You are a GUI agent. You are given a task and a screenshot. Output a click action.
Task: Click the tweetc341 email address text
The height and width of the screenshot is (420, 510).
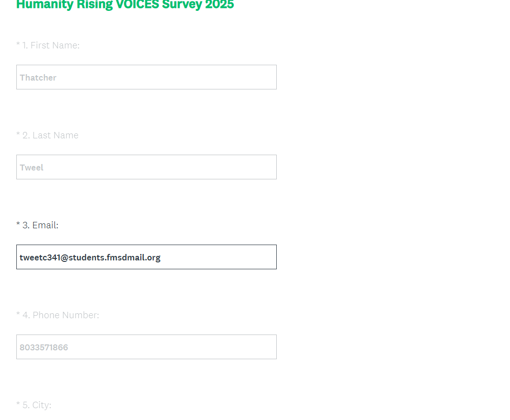[90, 257]
